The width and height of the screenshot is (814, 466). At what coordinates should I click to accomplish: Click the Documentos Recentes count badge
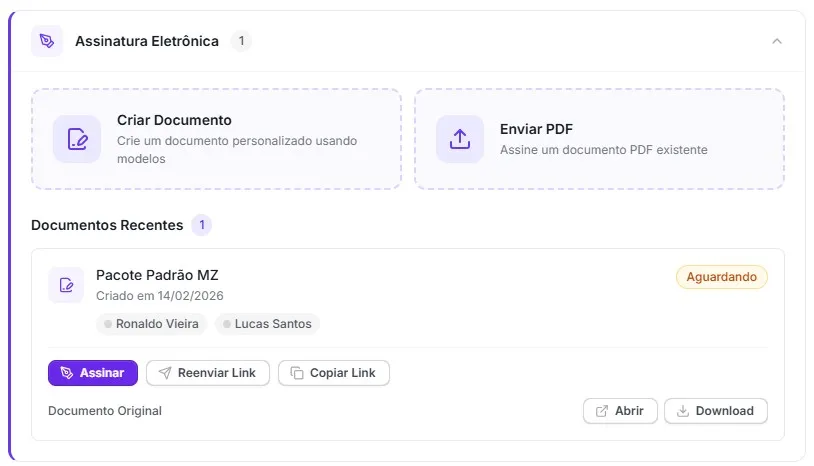(202, 225)
